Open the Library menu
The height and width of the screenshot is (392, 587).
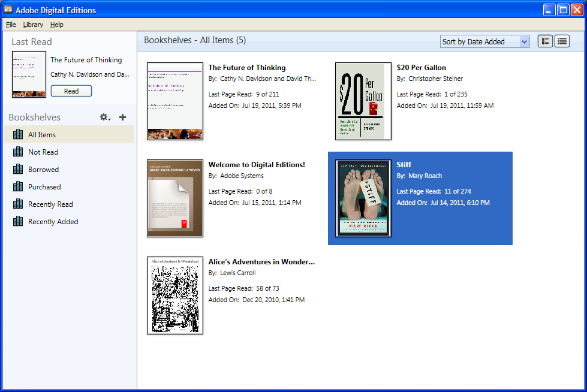[33, 25]
